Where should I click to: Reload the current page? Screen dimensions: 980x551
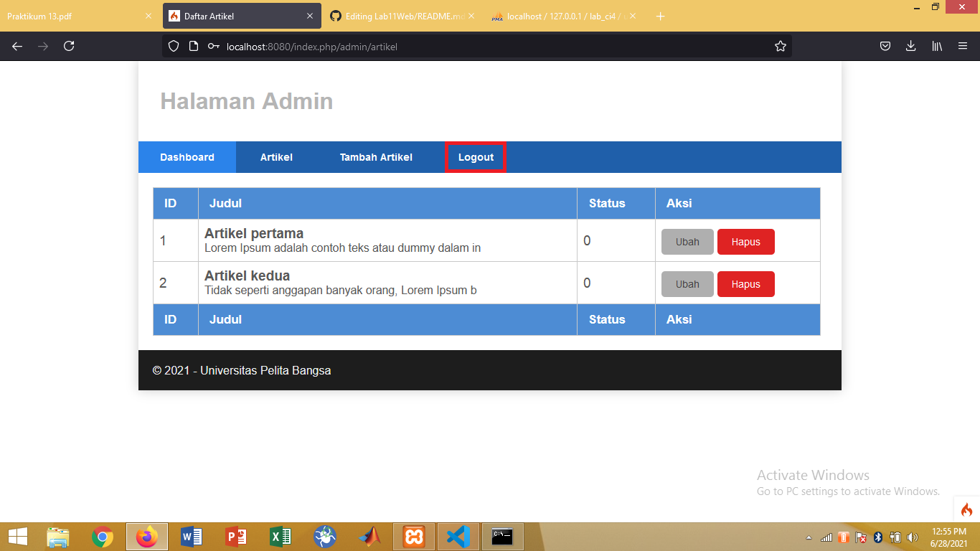pos(69,46)
